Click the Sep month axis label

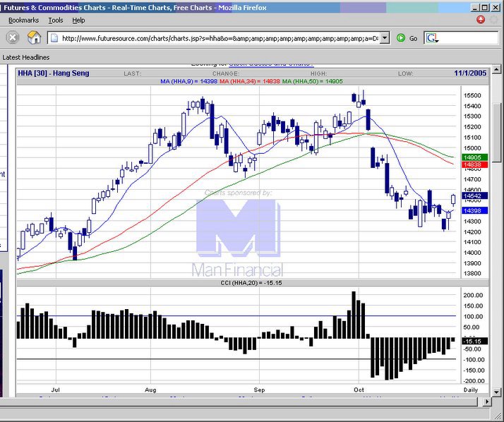point(259,390)
